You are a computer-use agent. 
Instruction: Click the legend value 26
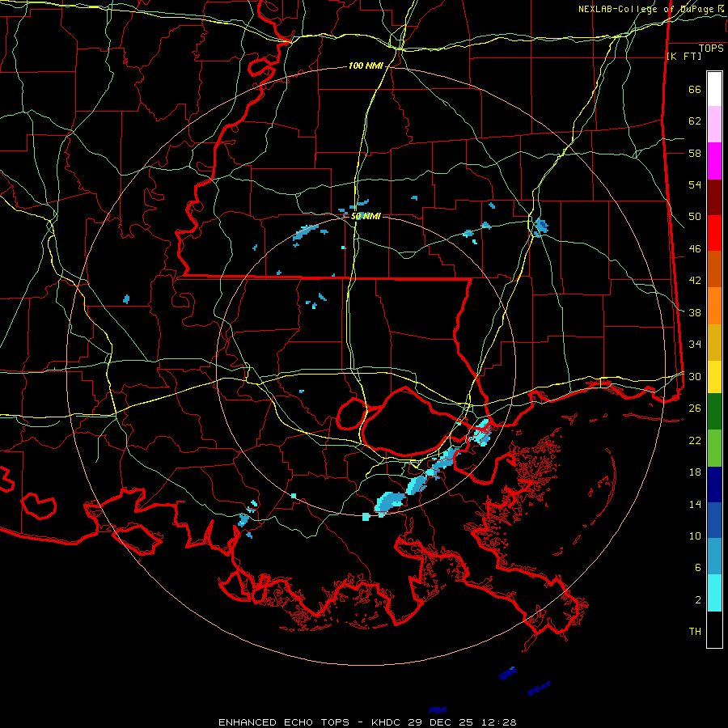(x=695, y=408)
